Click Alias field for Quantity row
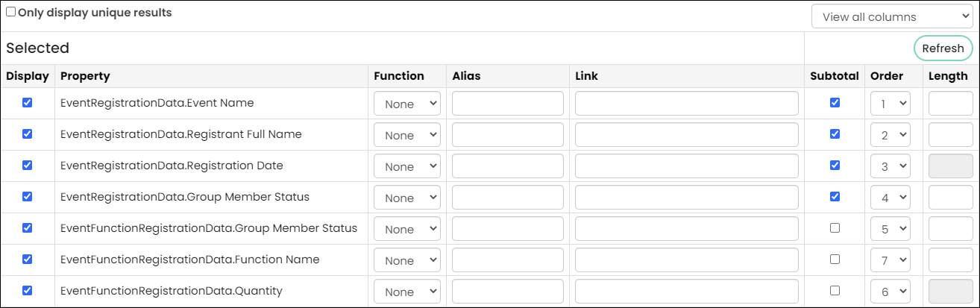This screenshot has height=308, width=980. coord(508,292)
